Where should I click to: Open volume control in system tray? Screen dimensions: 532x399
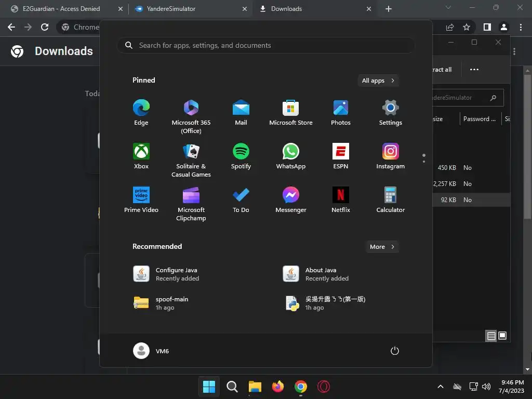[x=486, y=387]
